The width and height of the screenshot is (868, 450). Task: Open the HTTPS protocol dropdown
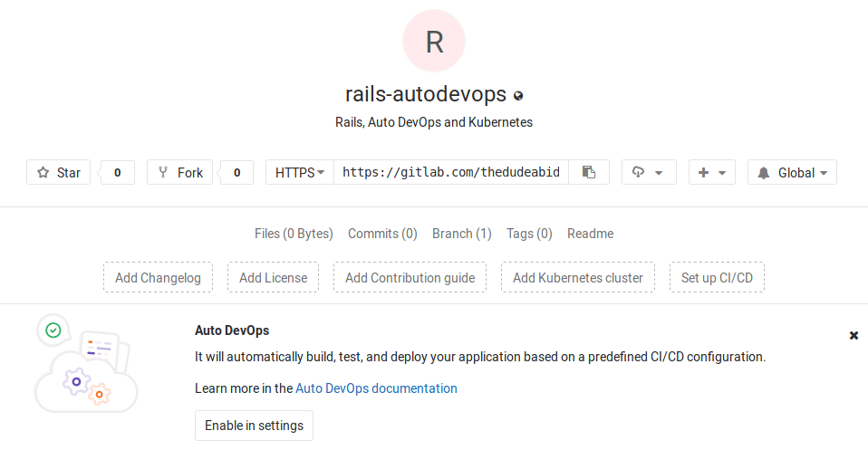[300, 172]
